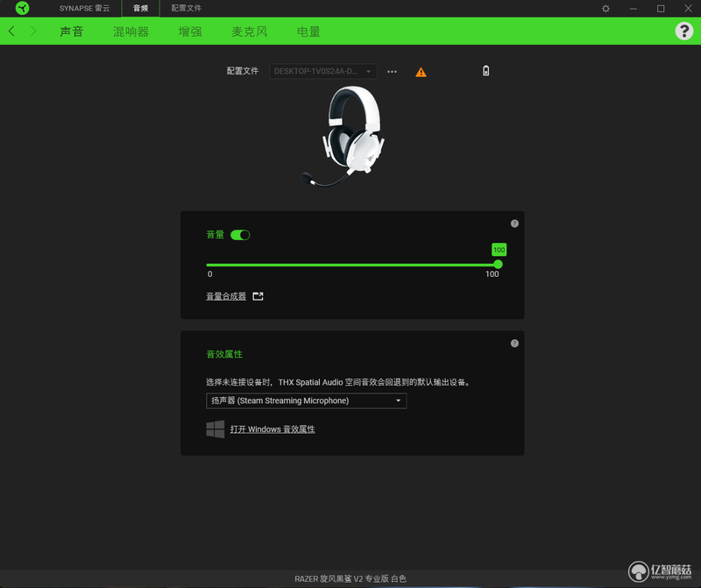Close the Synapse window
Viewport: 701px width, 588px height.
[x=688, y=9]
